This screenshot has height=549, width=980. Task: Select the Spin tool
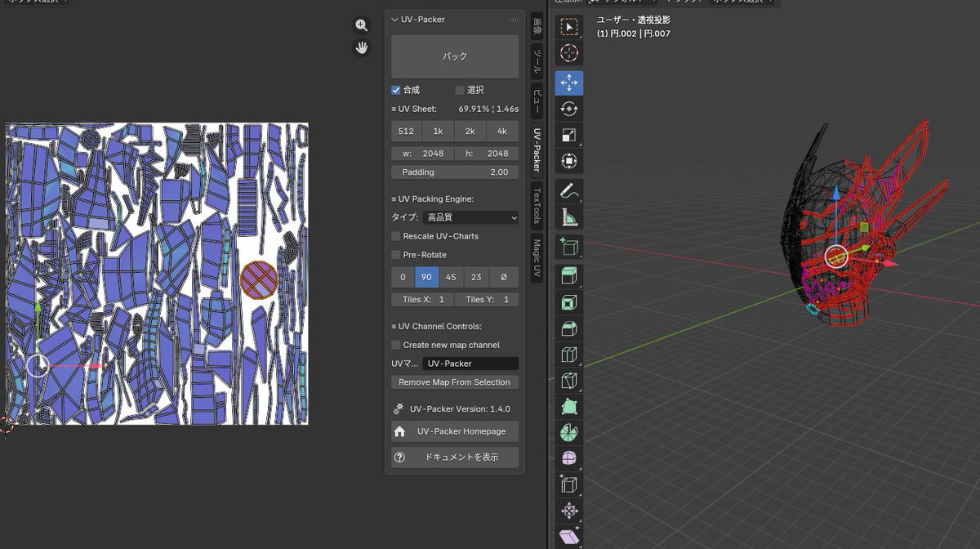point(569,433)
